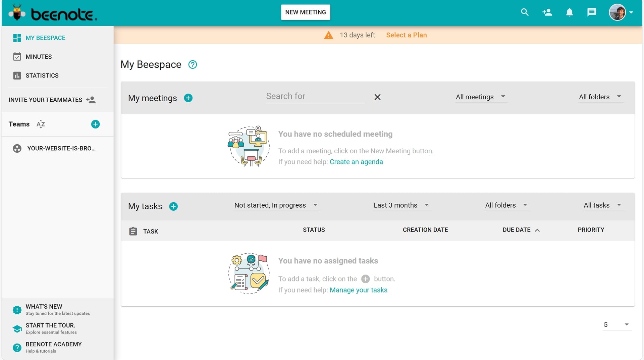Open search with the magnifier icon
This screenshot has height=360, width=644.
click(525, 12)
